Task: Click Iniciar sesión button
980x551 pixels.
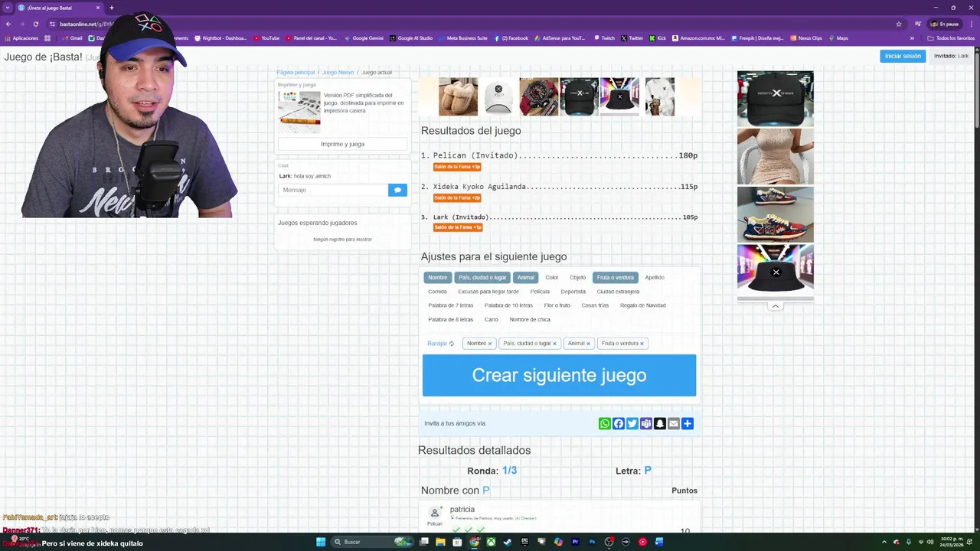Action: point(903,56)
